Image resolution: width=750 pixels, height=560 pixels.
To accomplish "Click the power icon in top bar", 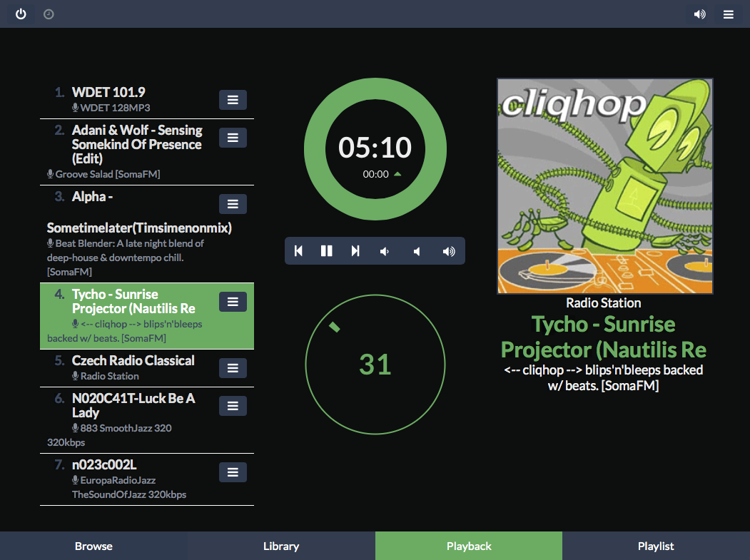I will tap(21, 14).
